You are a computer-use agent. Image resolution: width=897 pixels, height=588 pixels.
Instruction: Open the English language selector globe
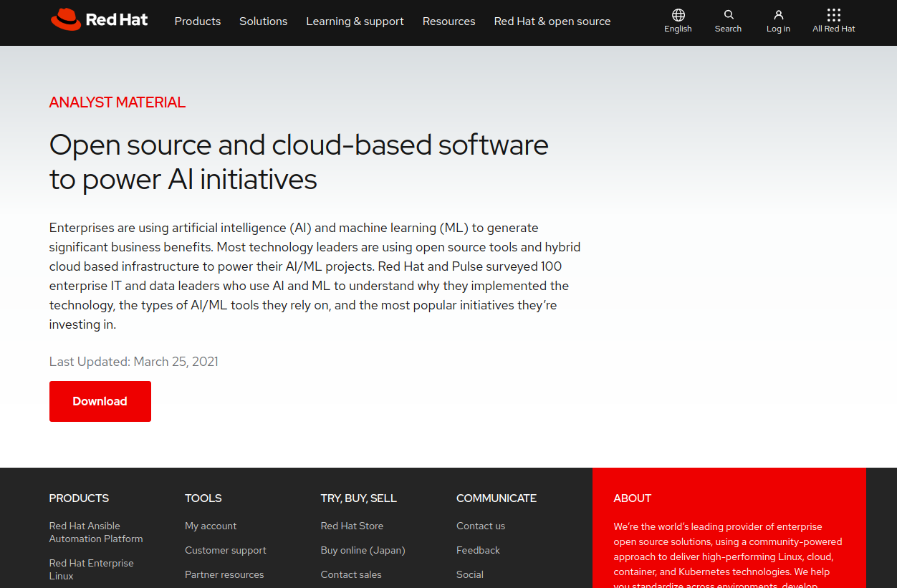tap(678, 15)
